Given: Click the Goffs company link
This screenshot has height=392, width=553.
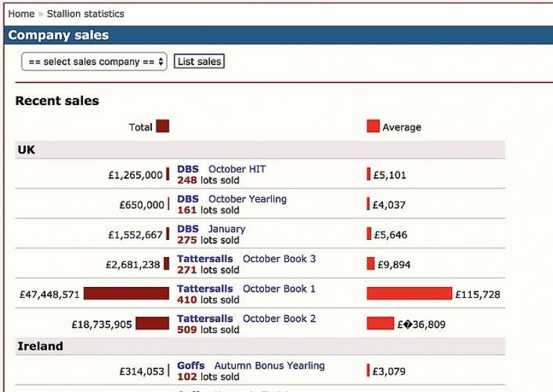Looking at the screenshot, I should (191, 366).
